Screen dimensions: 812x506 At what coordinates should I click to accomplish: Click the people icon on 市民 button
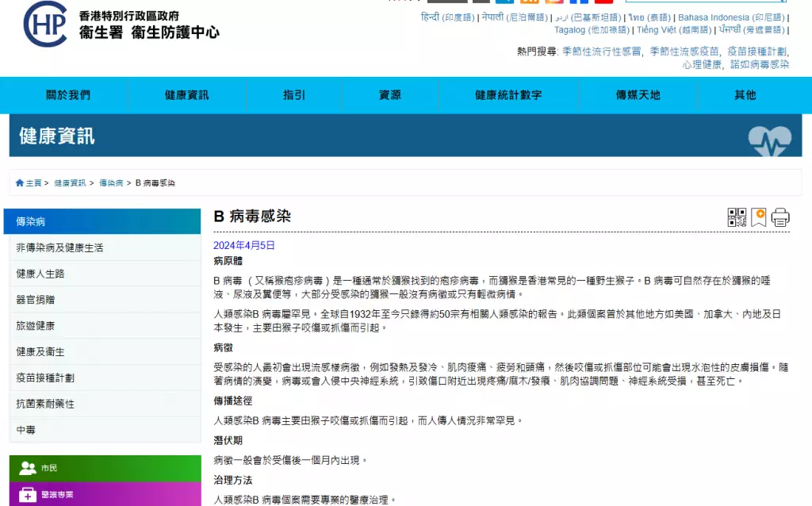[x=28, y=468]
